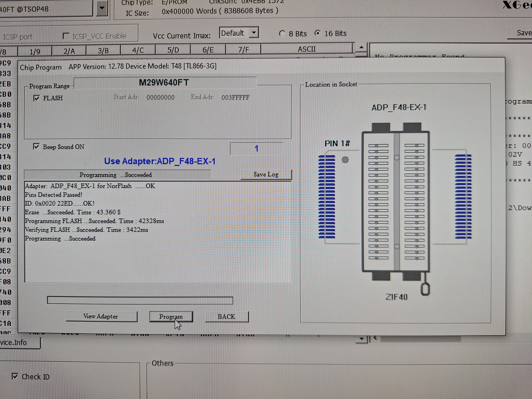
Task: Toggle the FLASH program range checkbox
Action: tap(37, 98)
